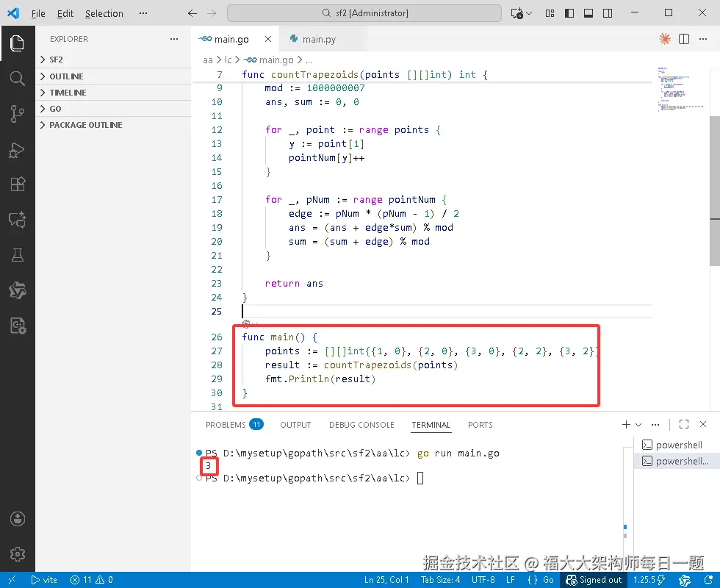This screenshot has height=588, width=720.
Task: Click the aa breadcrumb segment
Action: (x=208, y=60)
